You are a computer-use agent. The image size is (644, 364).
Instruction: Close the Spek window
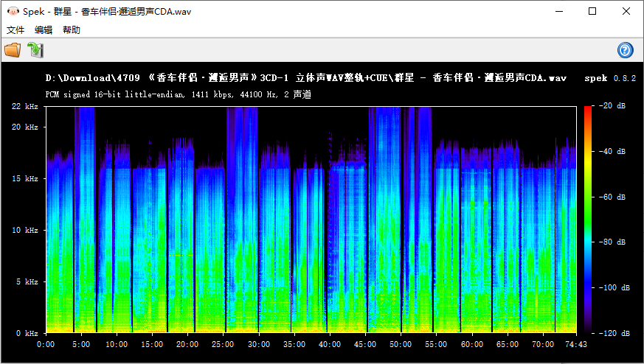tap(626, 12)
